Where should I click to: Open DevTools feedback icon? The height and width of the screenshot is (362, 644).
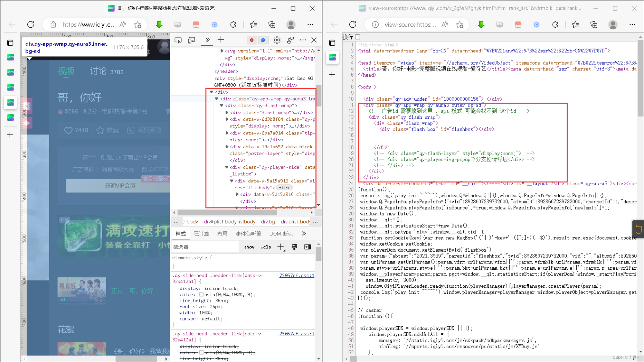290,40
